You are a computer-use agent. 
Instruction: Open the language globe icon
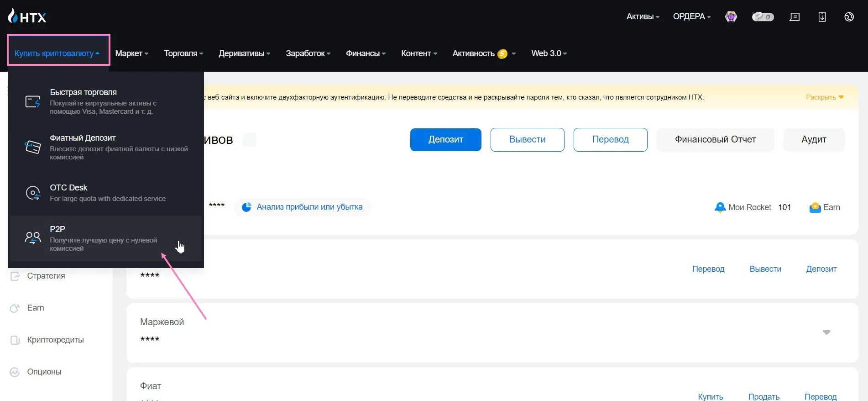(x=849, y=17)
